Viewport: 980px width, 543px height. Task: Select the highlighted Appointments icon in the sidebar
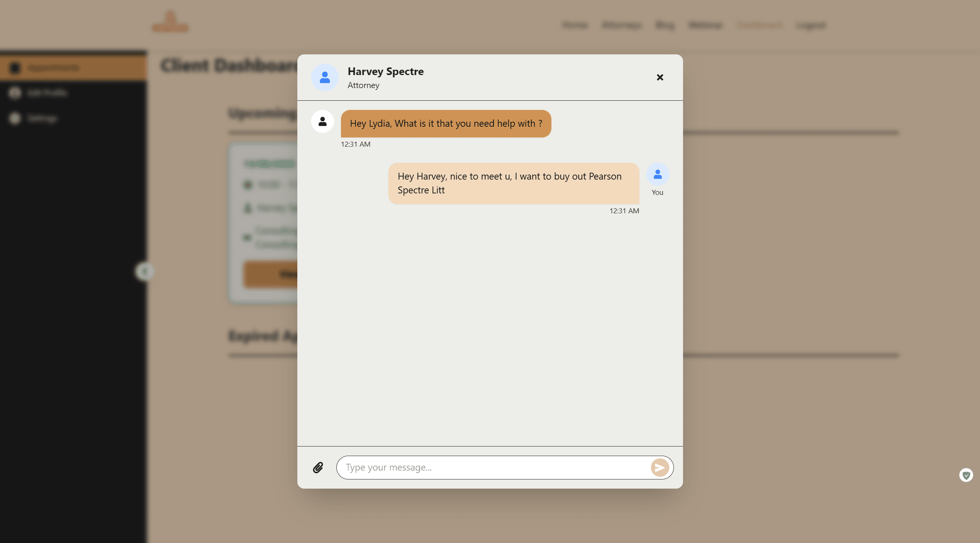coord(15,67)
